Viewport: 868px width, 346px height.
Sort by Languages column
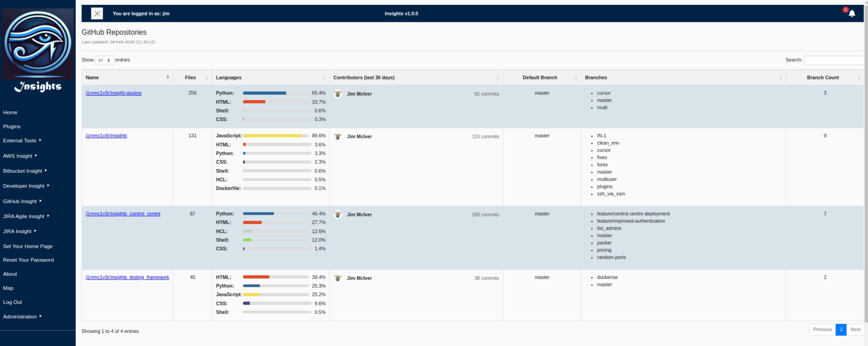click(x=270, y=77)
